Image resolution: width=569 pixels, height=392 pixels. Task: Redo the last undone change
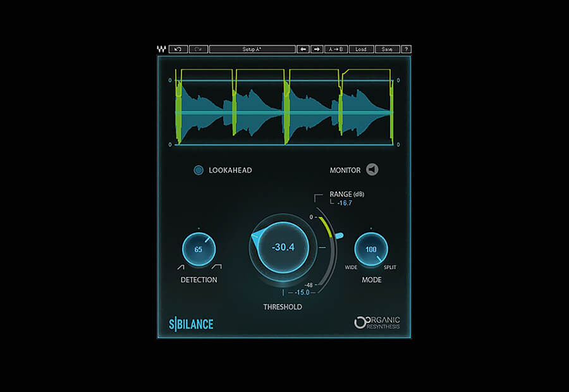click(198, 49)
